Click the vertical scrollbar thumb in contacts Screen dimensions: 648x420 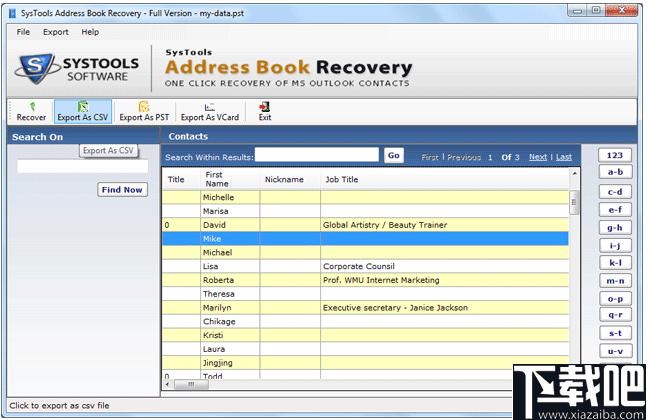click(x=574, y=203)
